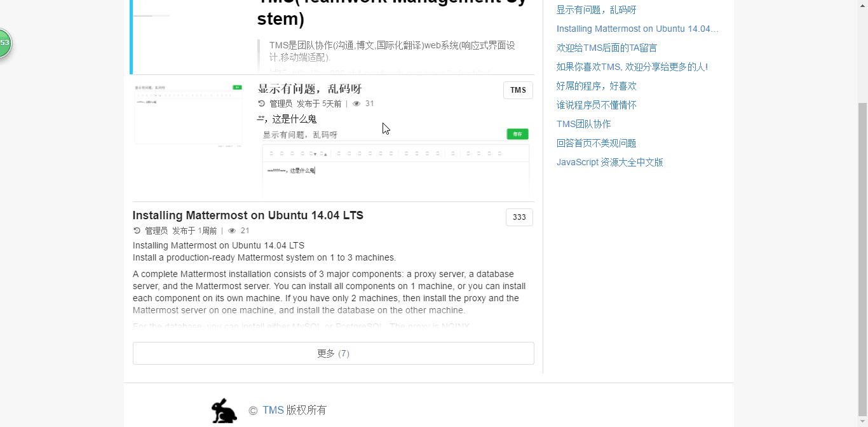Viewport: 868px width, 427px height.
Task: Click the green badge on the post thumbnail
Action: 236,86
